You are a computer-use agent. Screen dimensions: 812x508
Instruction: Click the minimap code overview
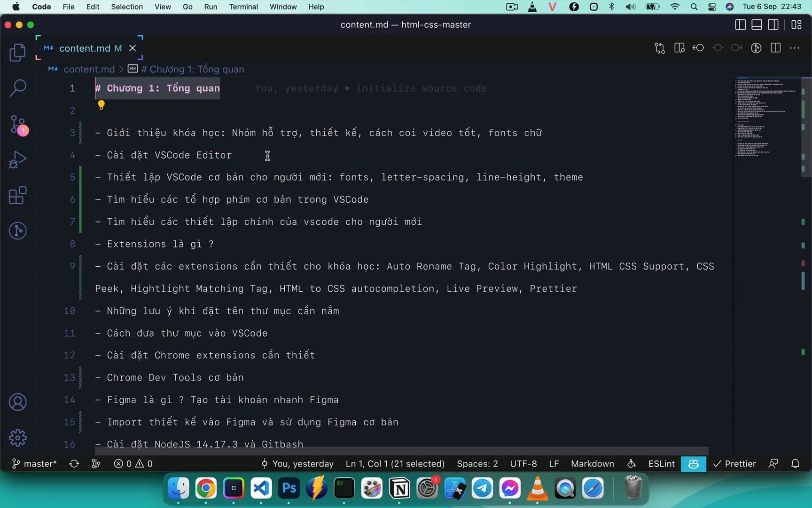(x=766, y=118)
